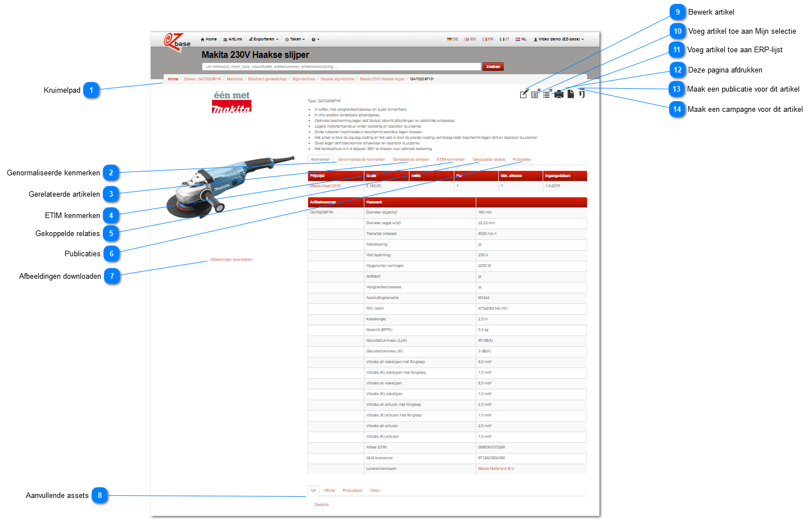812x521 pixels.
Task: Open breadcrumb 'Zoeken: GA7020SFYK'
Action: [x=202, y=79]
